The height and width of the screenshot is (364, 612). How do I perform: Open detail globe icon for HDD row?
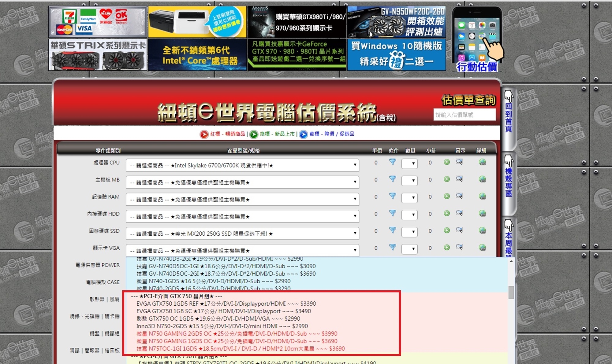point(482,214)
